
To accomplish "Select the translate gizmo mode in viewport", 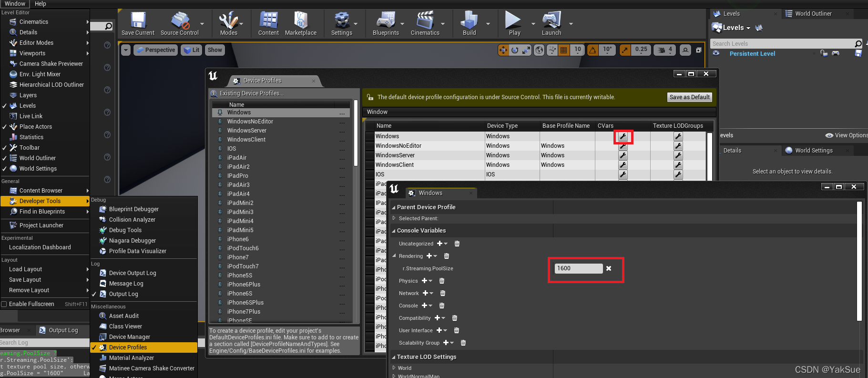I will 503,50.
